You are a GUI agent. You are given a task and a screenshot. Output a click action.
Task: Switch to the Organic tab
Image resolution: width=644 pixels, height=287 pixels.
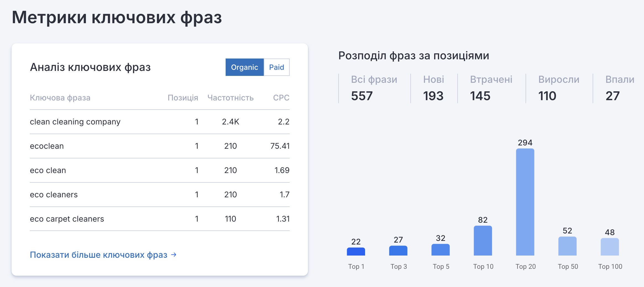point(244,67)
